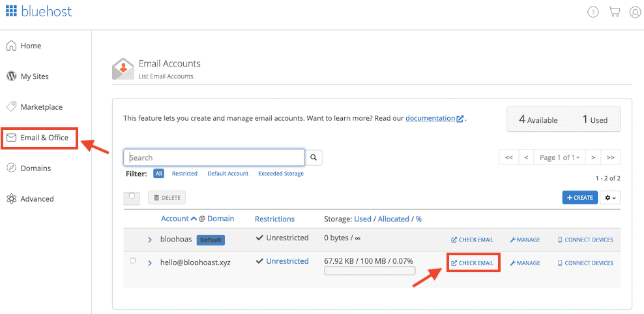
Task: Expand the hello@bloohoast.xyz account row
Action: coord(150,262)
